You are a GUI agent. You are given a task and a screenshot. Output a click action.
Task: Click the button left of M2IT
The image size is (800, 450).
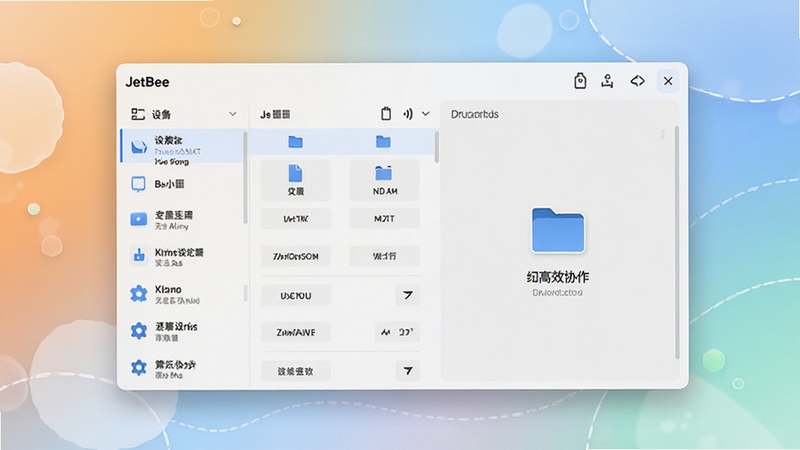[295, 219]
